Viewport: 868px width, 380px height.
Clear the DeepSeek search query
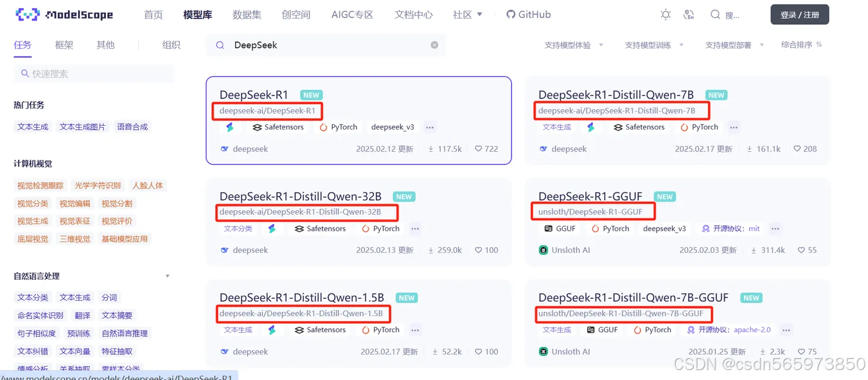[x=435, y=45]
